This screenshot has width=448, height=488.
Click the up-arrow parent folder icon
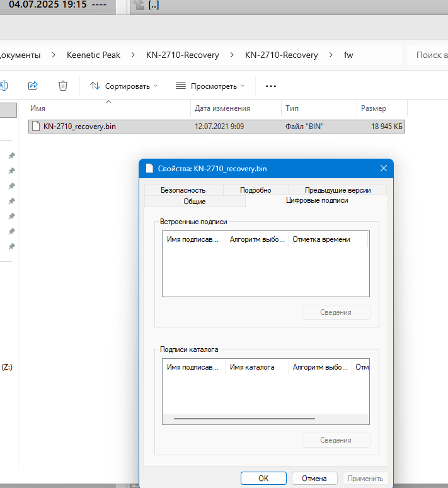[139, 6]
